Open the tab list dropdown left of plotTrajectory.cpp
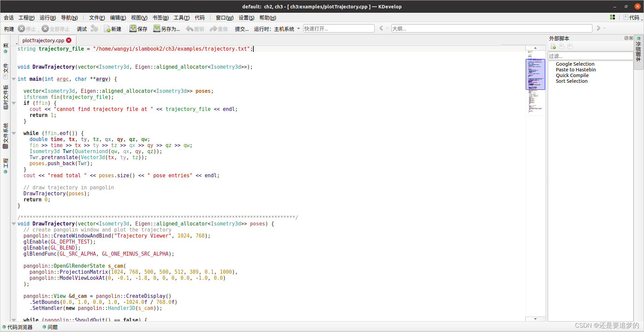Viewport: 644px width, 332px height. point(16,44)
